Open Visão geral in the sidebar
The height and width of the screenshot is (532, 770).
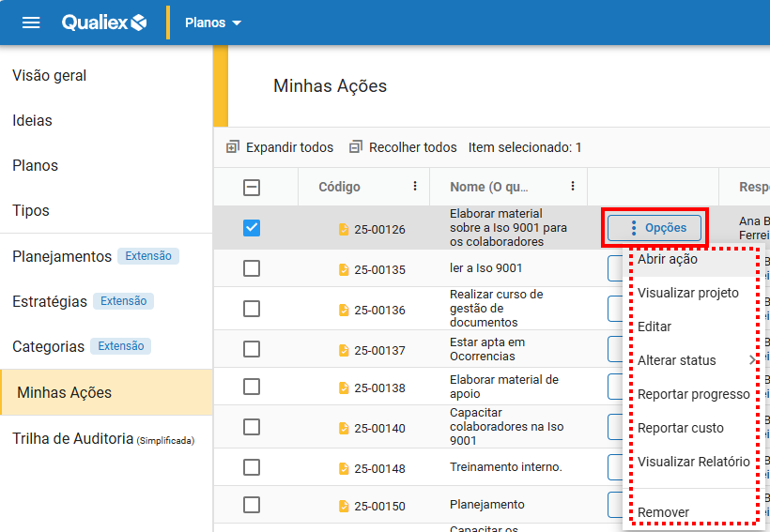[50, 75]
